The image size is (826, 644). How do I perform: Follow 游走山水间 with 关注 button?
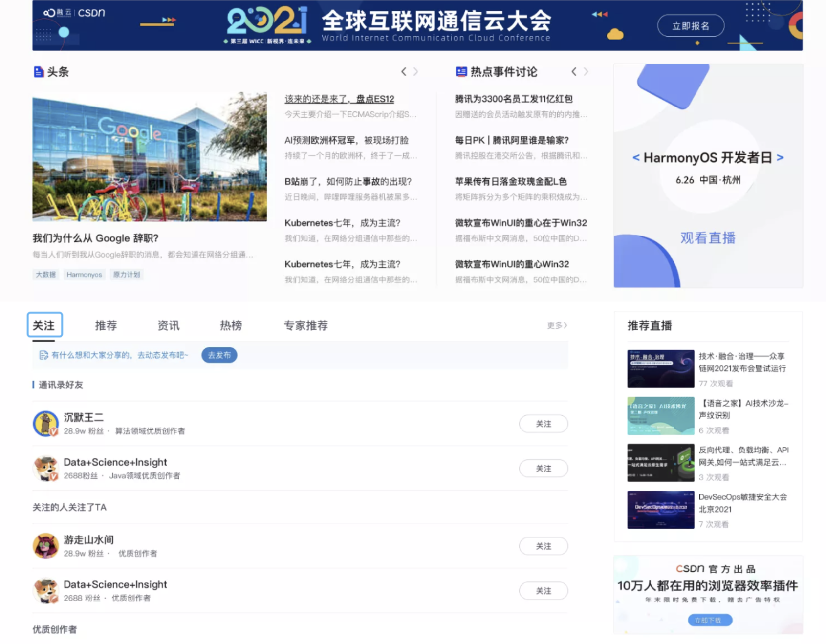(x=543, y=546)
